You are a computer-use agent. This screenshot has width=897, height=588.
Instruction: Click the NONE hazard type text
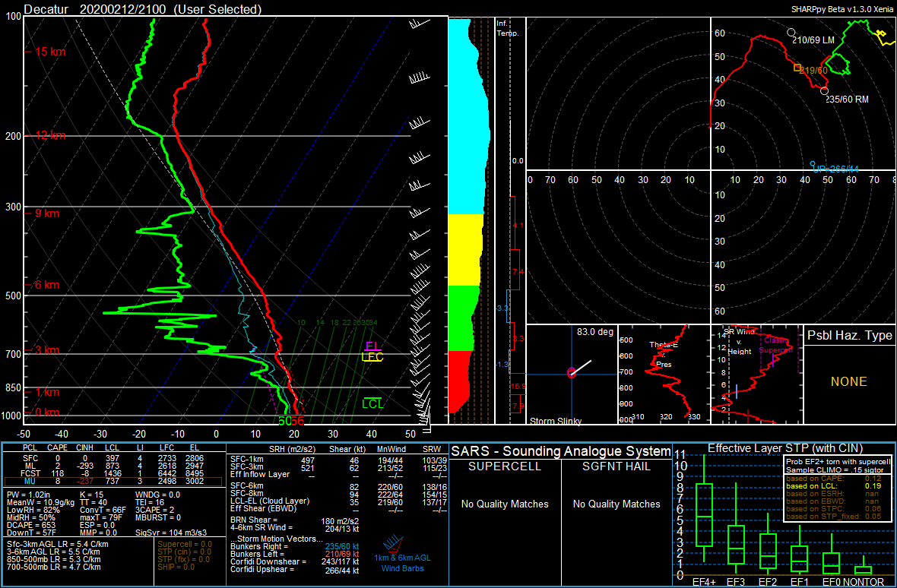pos(850,381)
